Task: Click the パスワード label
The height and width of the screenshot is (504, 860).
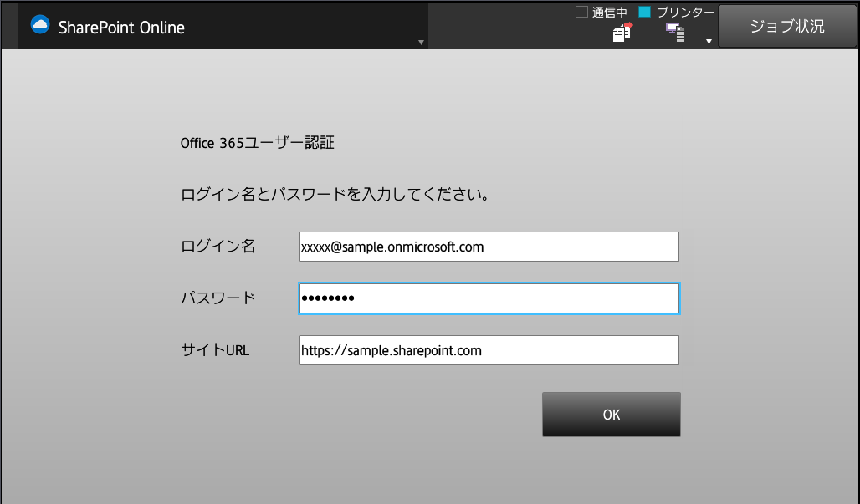Action: [x=218, y=298]
